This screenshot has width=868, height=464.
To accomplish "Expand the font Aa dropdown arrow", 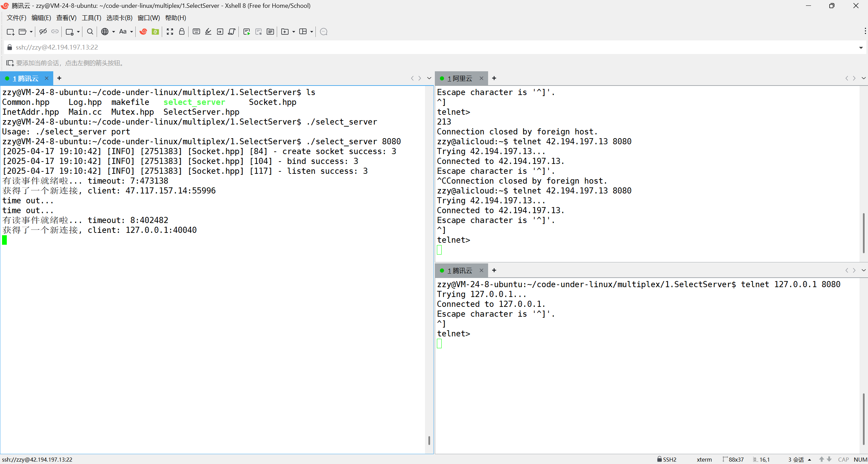I will [x=132, y=32].
